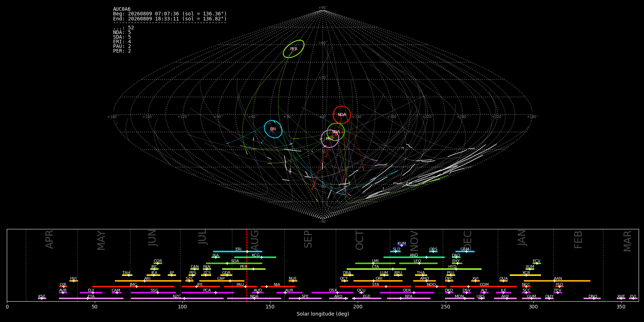Select the cyan ERI radiant circle
Screen dimensions: 644x322
(x=273, y=129)
